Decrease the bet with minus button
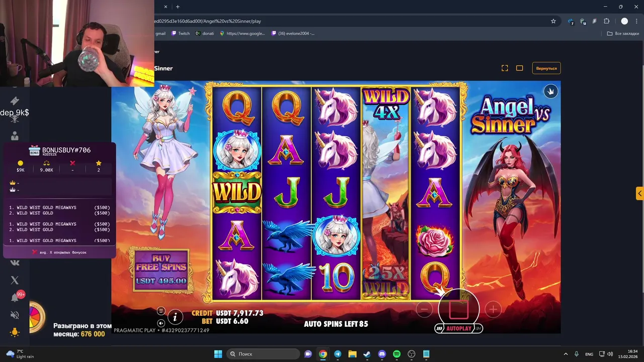 click(x=424, y=310)
